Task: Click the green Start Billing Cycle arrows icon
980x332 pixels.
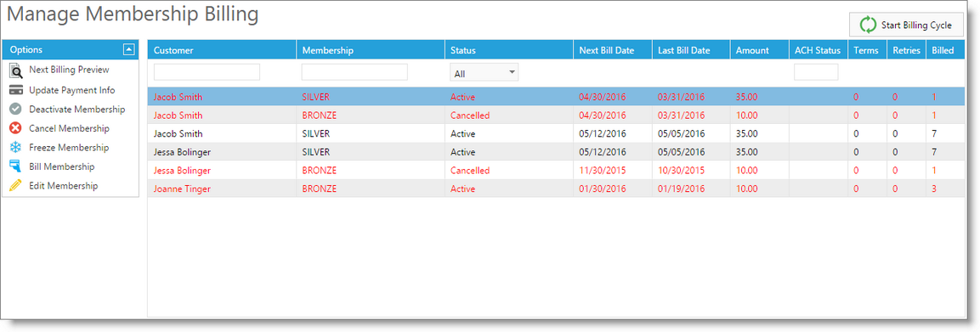Action: tap(868, 25)
